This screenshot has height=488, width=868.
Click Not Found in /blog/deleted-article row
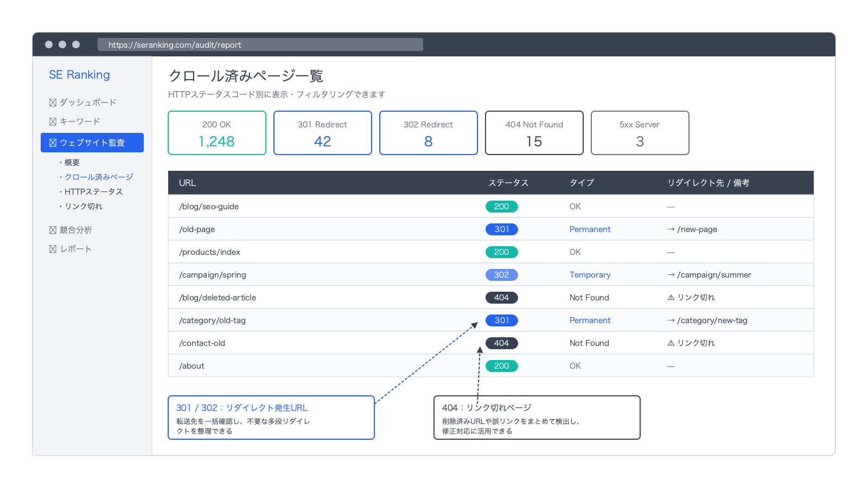589,298
